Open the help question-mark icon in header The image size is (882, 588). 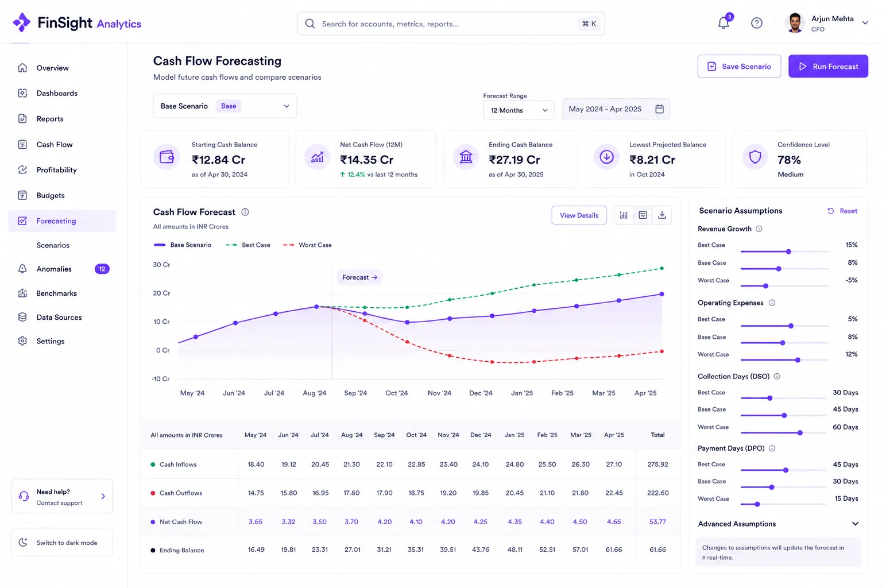click(757, 23)
